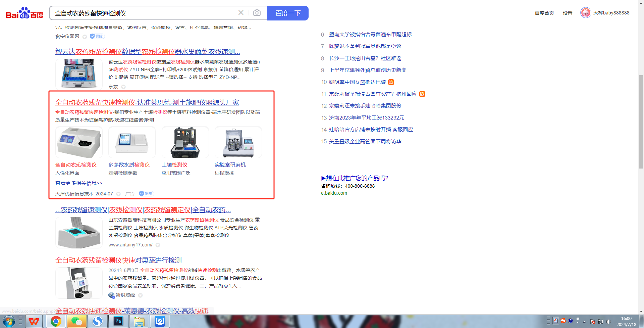Open hot search 宗馥莉被举报侵占国有资产?杭州回应
This screenshot has height=328, width=644.
(x=373, y=94)
